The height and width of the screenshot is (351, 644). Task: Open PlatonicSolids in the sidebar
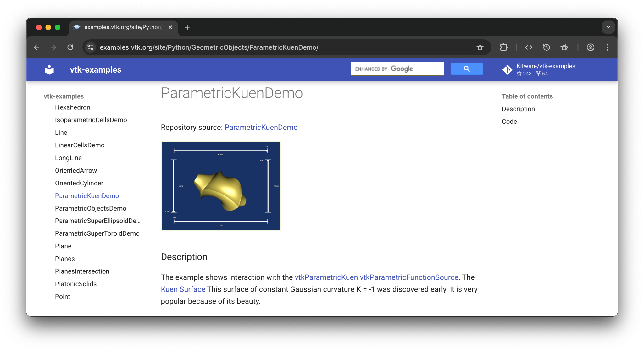click(x=76, y=284)
